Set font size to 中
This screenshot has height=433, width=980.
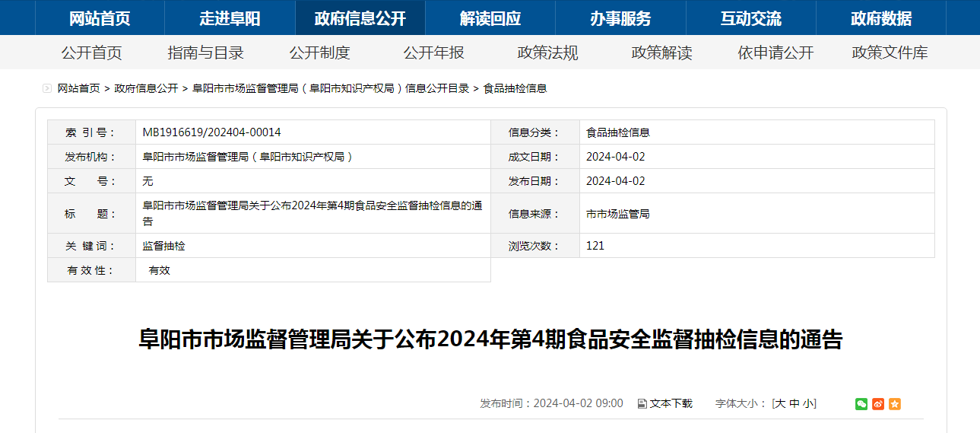(x=794, y=403)
